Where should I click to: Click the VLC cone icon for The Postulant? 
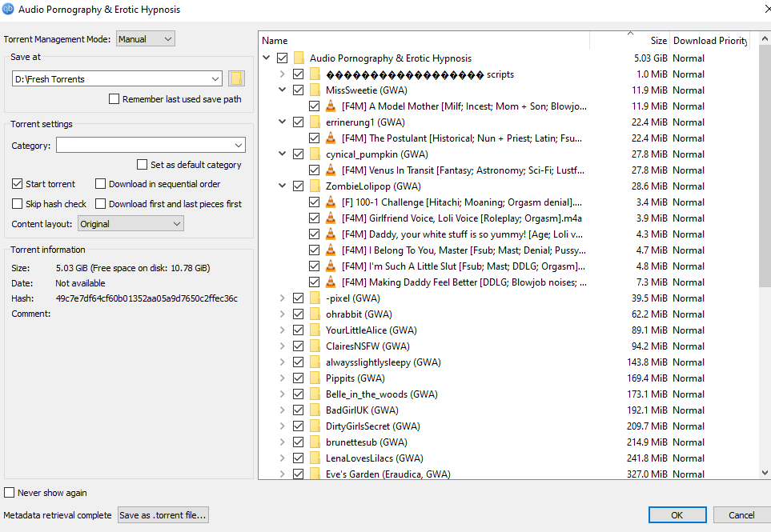click(331, 138)
